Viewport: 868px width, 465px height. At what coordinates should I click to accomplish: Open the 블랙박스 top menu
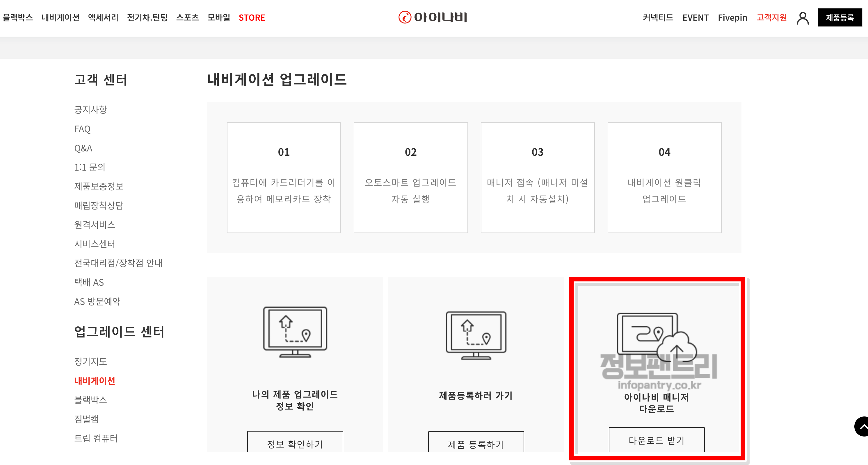click(18, 17)
